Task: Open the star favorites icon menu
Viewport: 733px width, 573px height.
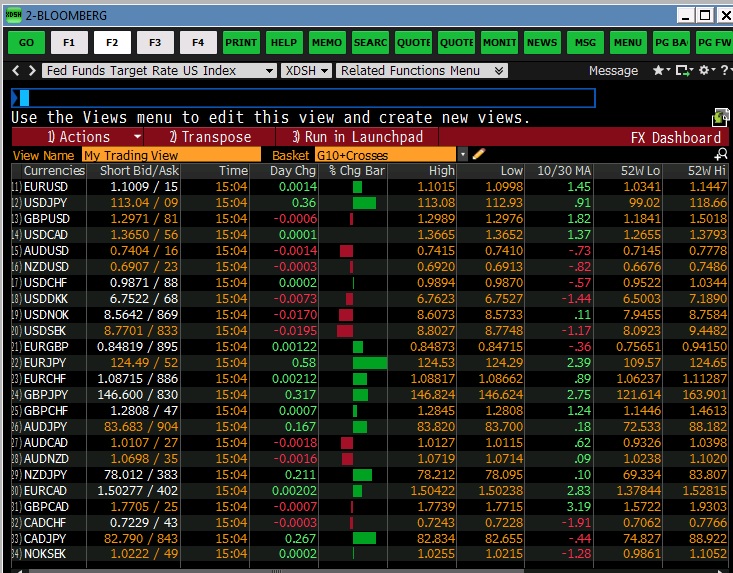Action: pyautogui.click(x=661, y=71)
